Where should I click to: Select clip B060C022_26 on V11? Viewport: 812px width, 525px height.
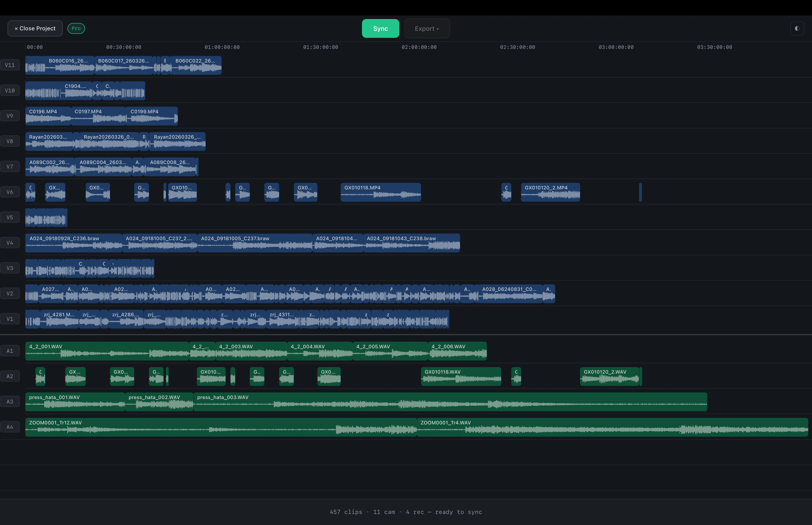point(196,65)
